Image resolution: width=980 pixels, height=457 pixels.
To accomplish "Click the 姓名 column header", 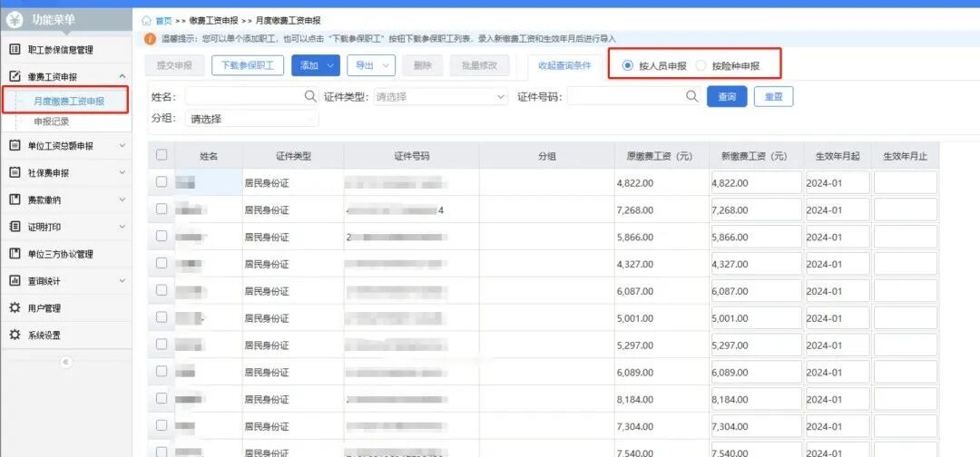I will click(x=209, y=156).
